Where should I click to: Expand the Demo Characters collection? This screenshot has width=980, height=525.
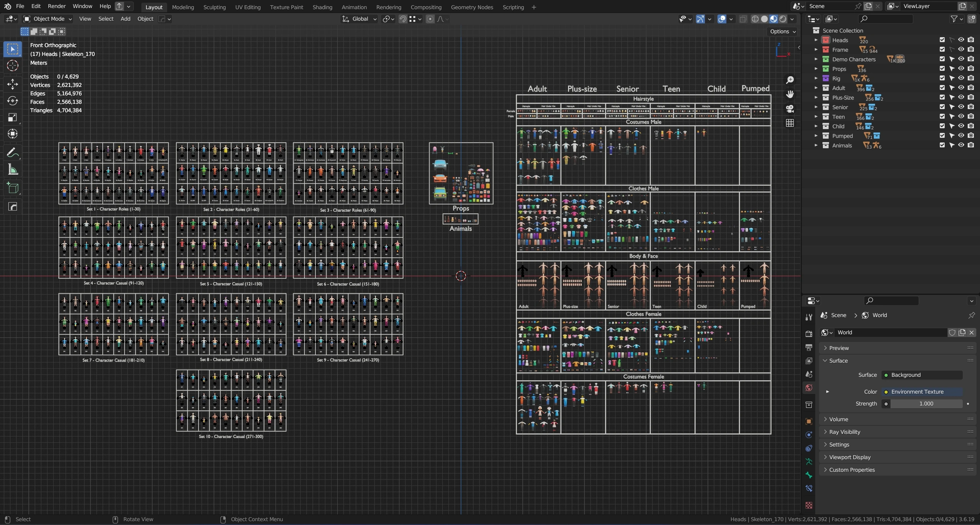tap(816, 59)
